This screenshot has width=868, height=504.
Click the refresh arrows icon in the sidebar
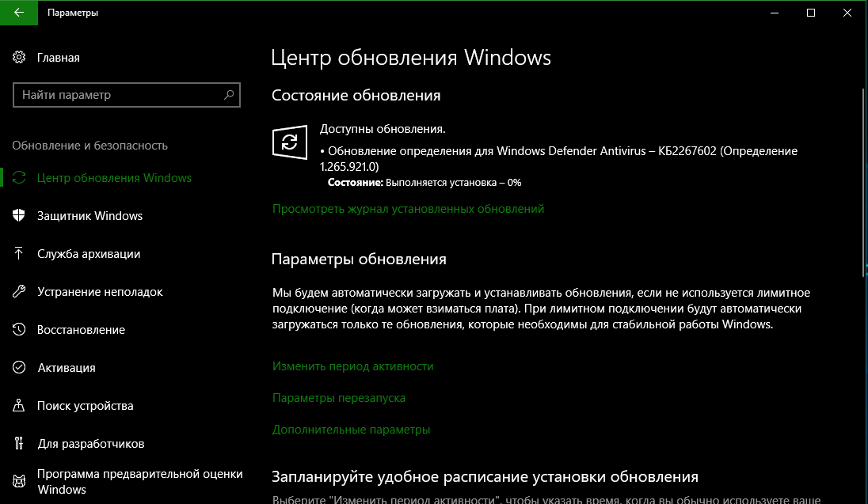click(x=19, y=177)
